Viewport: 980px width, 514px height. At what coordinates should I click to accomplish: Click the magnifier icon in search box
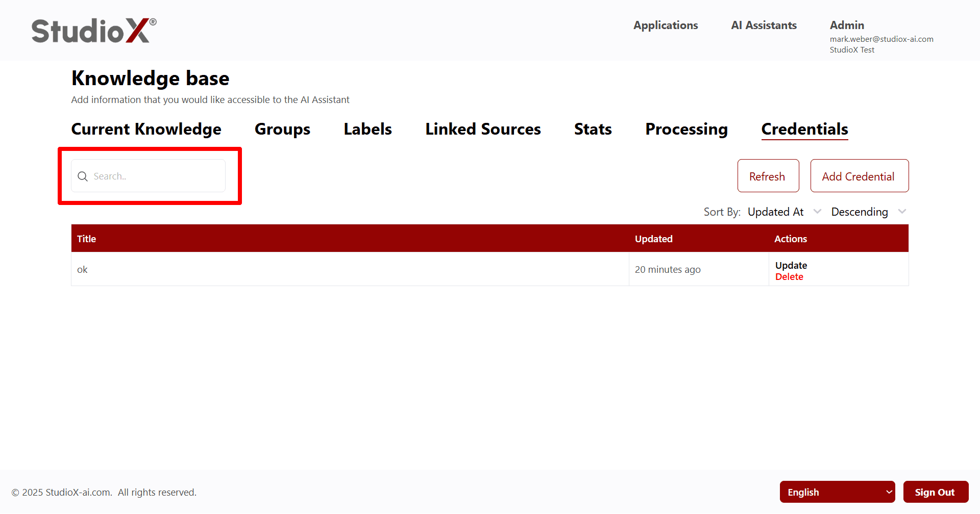click(x=83, y=176)
